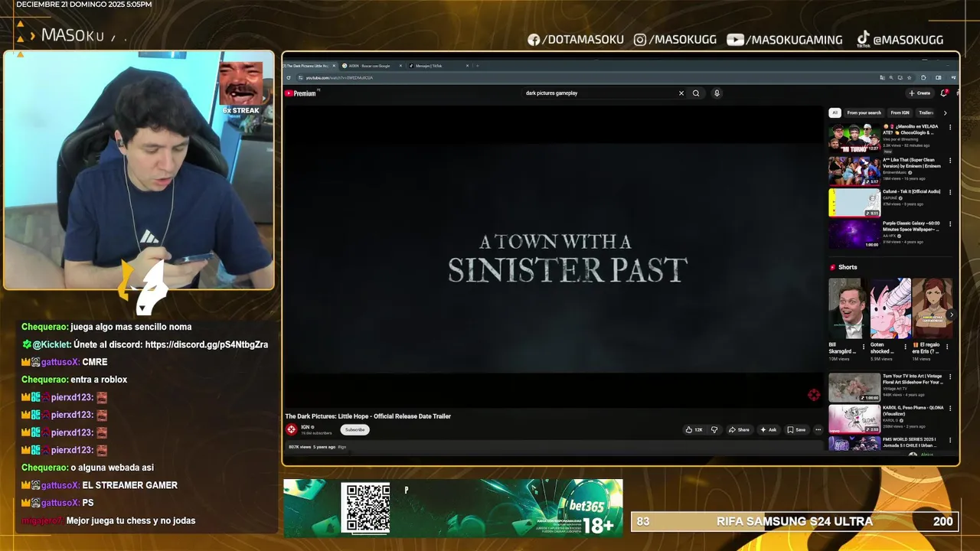
Task: Open 'Turn Your TV Into Art' video
Action: pyautogui.click(x=854, y=387)
